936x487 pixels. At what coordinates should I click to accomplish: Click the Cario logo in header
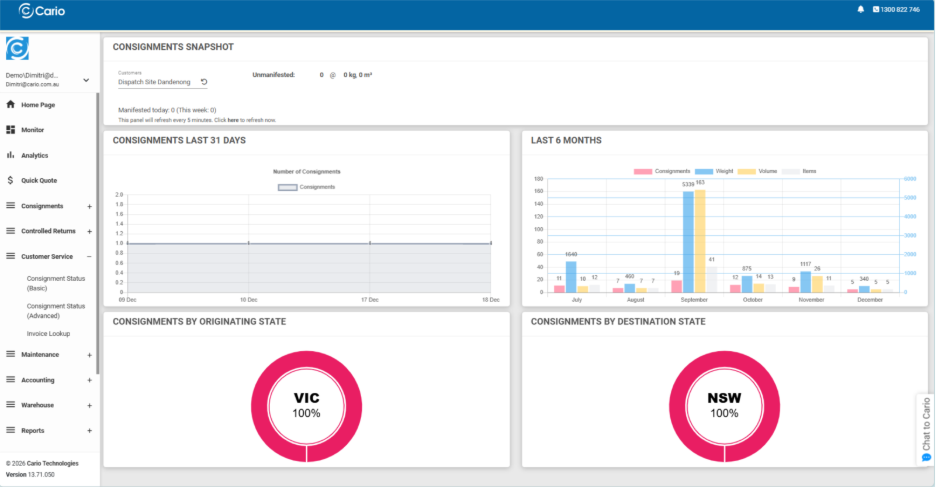tap(44, 10)
